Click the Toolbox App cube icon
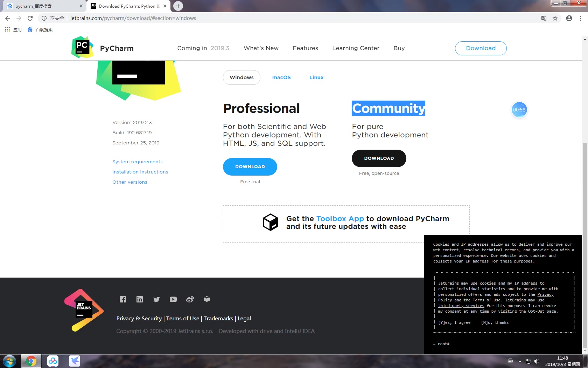 click(271, 222)
